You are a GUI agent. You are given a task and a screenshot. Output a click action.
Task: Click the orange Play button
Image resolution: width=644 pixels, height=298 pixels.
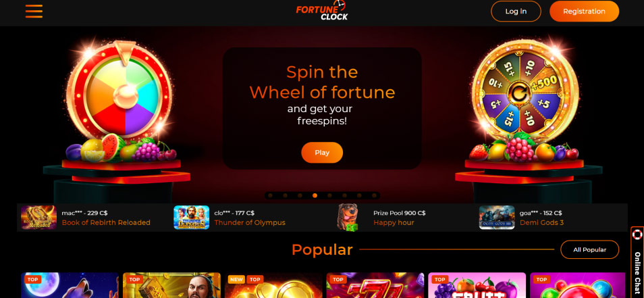click(x=322, y=153)
